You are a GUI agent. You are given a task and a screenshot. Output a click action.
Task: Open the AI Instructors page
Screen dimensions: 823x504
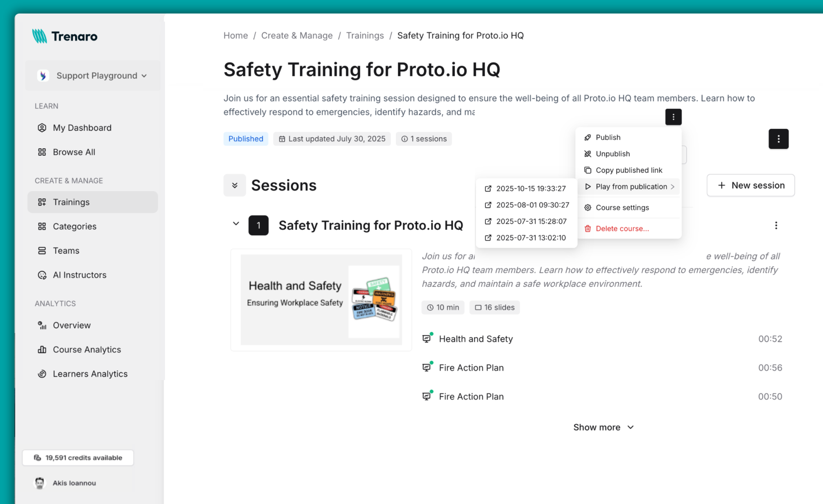[x=79, y=275]
